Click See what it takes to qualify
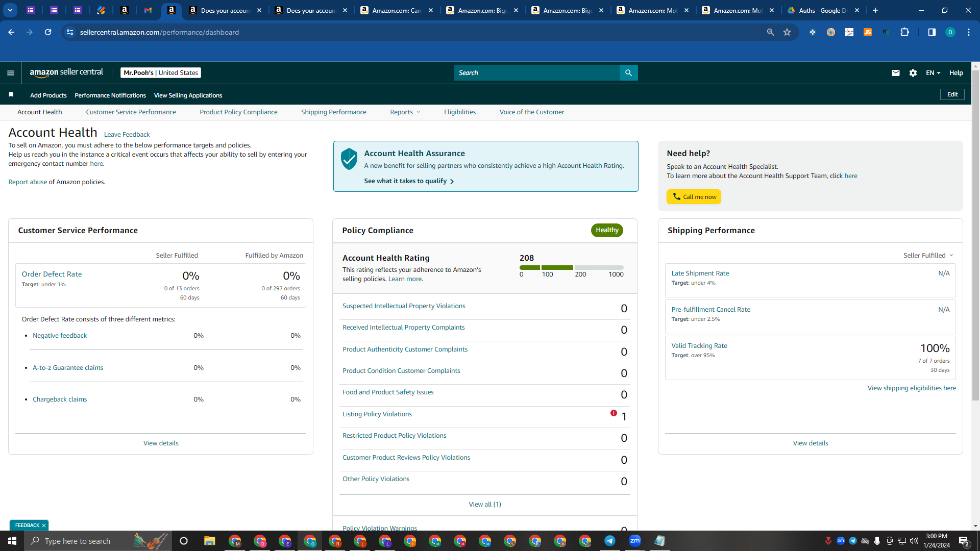 pyautogui.click(x=409, y=181)
